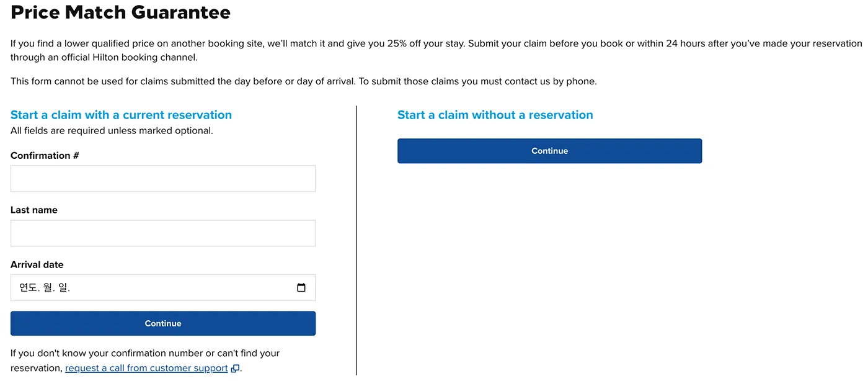Select the month segment (월) of Arrival date
Screen dimensions: 868x381
[48, 288]
